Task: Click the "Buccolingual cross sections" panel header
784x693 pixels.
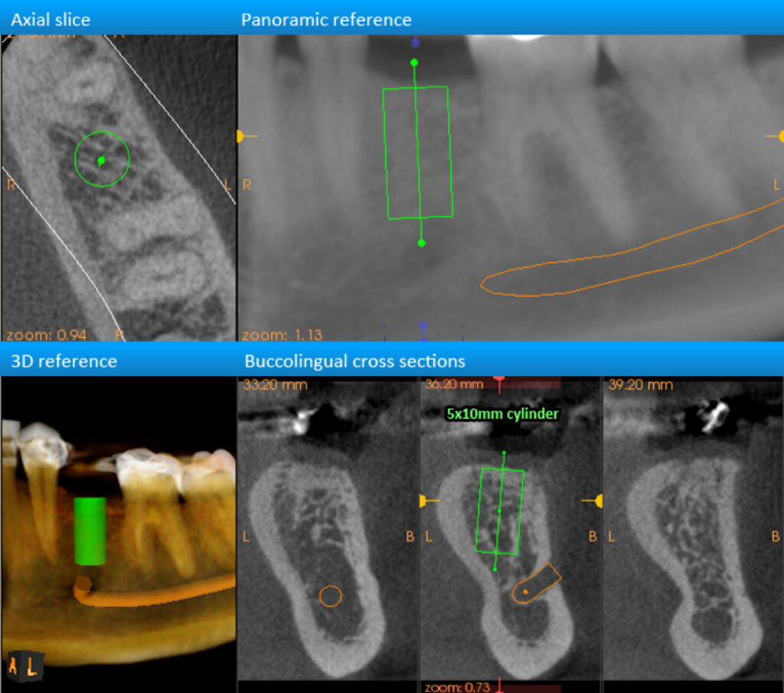Action: point(355,361)
